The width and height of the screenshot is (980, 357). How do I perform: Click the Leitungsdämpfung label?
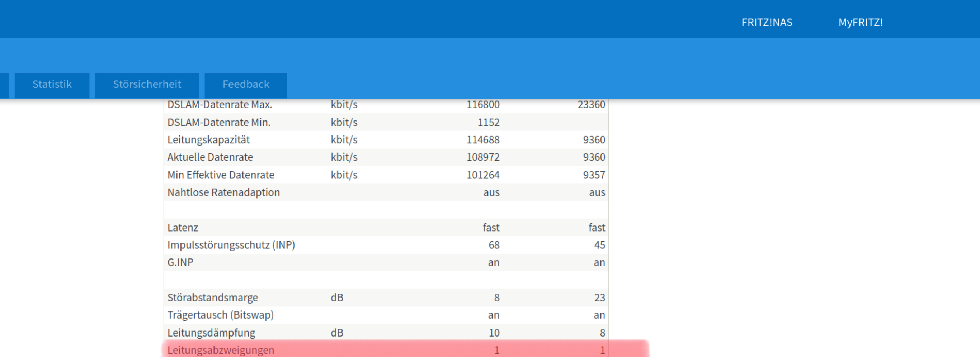[211, 333]
